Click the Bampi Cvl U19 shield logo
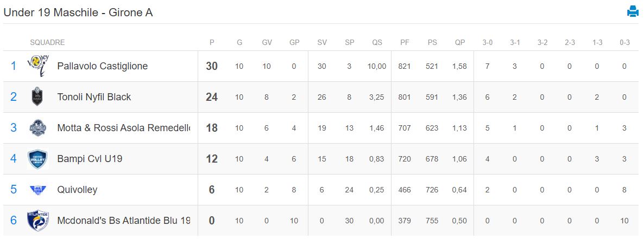Image resolution: width=644 pixels, height=245 pixels. tap(38, 159)
